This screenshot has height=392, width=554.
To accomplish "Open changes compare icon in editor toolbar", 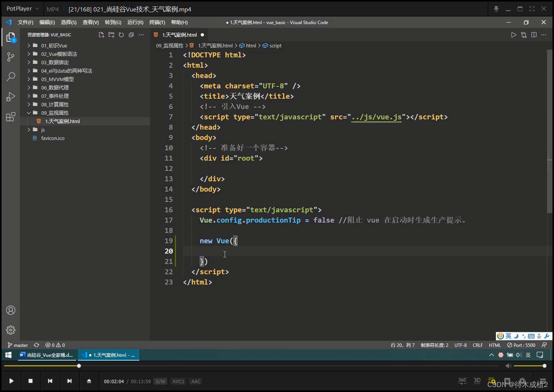I will tap(524, 35).
